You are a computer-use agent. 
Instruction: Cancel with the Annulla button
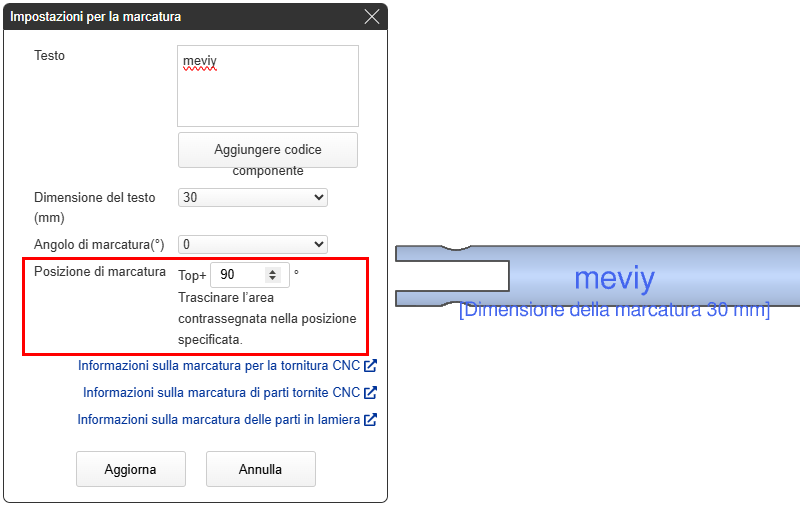[x=260, y=469]
